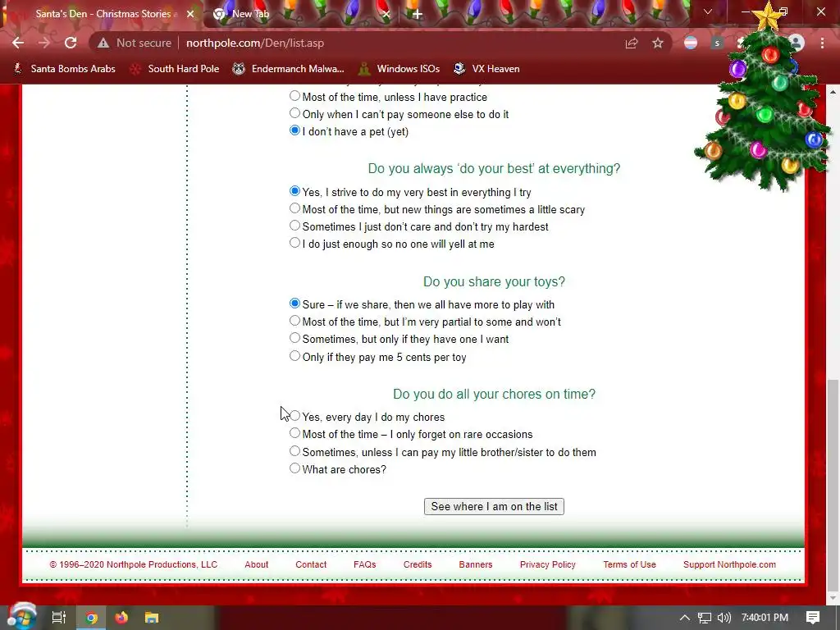This screenshot has height=630, width=840.
Task: Select 'Sure – if we share' option
Action: pos(294,304)
